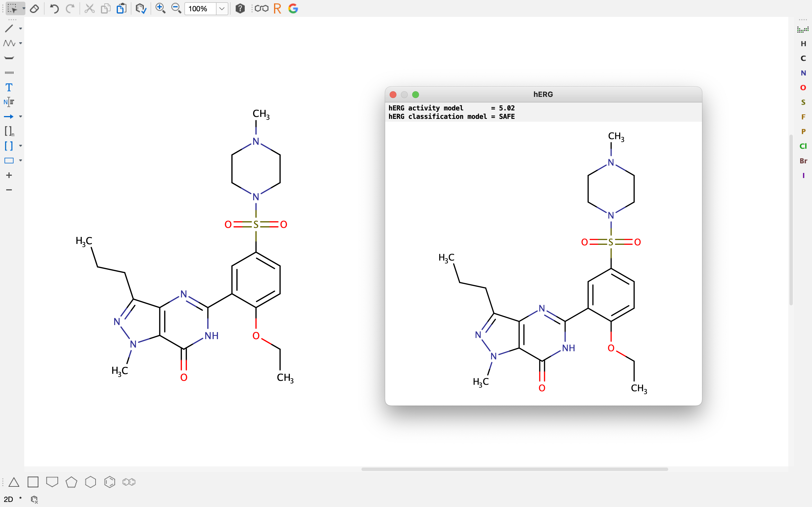The image size is (812, 507).
Task: Choose the nitrogen N element
Action: (x=803, y=73)
